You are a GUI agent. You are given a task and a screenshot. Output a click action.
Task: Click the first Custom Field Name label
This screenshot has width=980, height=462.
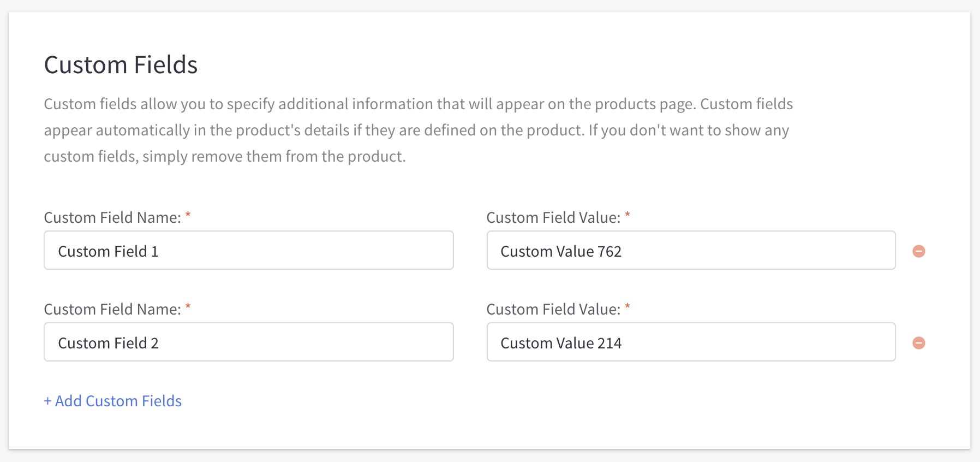(112, 218)
